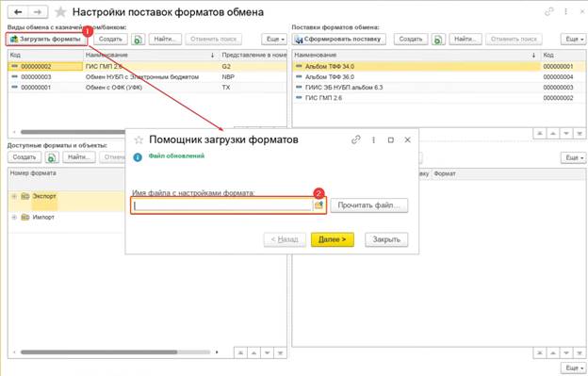Create new supply in Поставки форматов panel
The width and height of the screenshot is (588, 376).
(411, 39)
